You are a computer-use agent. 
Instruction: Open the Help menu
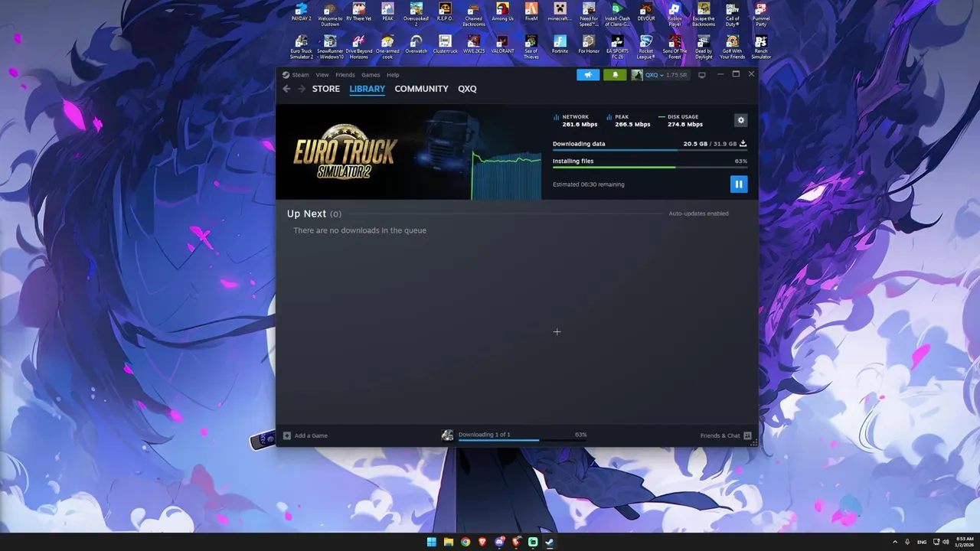(393, 75)
